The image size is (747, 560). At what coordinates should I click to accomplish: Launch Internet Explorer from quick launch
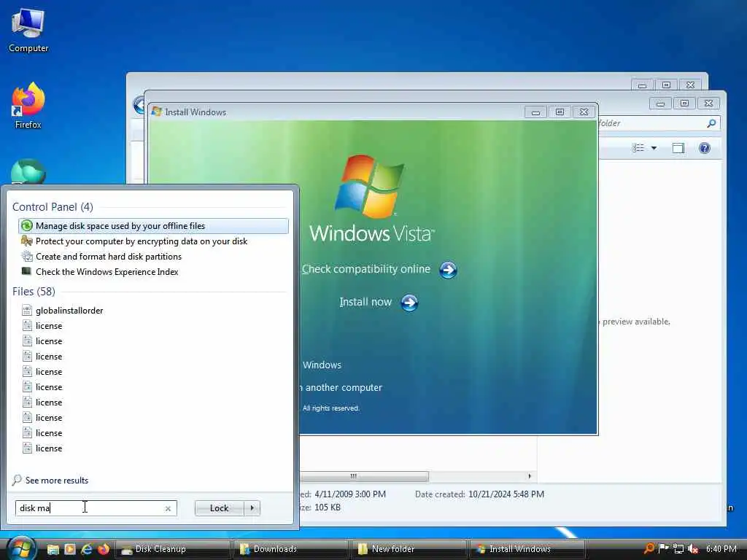[87, 549]
